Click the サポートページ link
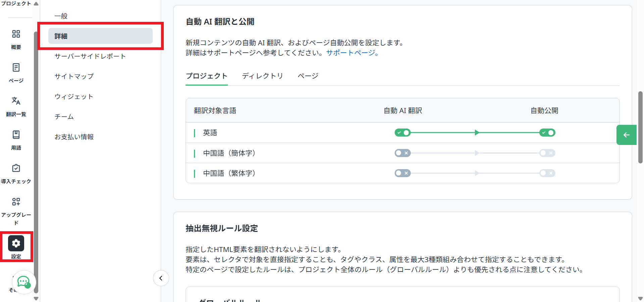This screenshot has width=644, height=302. coord(350,53)
